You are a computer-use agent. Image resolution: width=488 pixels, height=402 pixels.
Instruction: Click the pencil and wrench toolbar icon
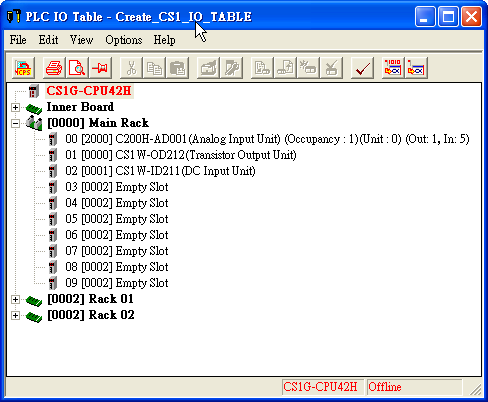pos(231,68)
